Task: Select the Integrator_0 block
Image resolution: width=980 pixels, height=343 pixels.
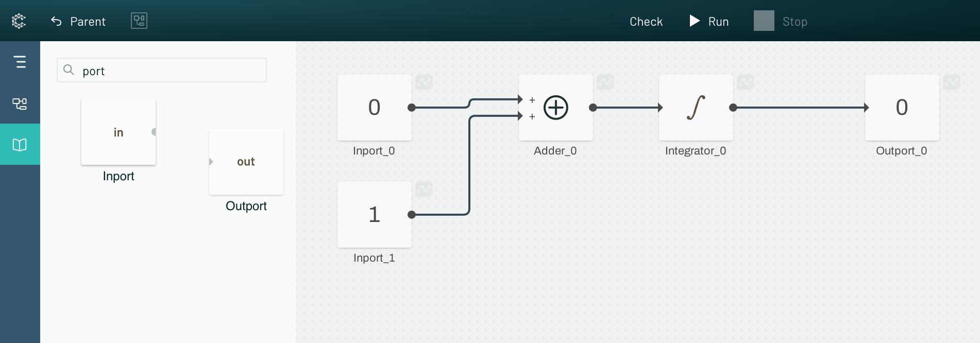Action: pos(696,107)
